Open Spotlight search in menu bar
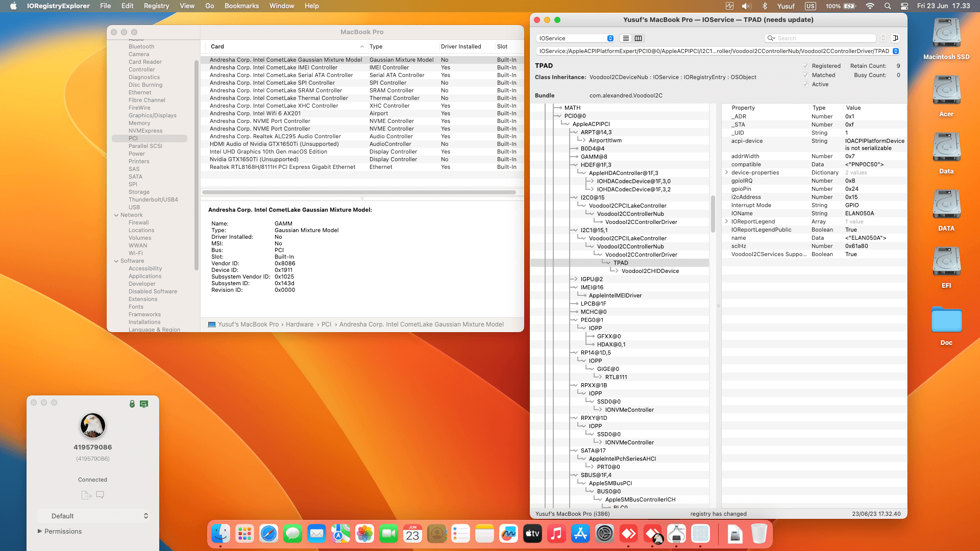Screen dimensions: 980x551 point(888,6)
